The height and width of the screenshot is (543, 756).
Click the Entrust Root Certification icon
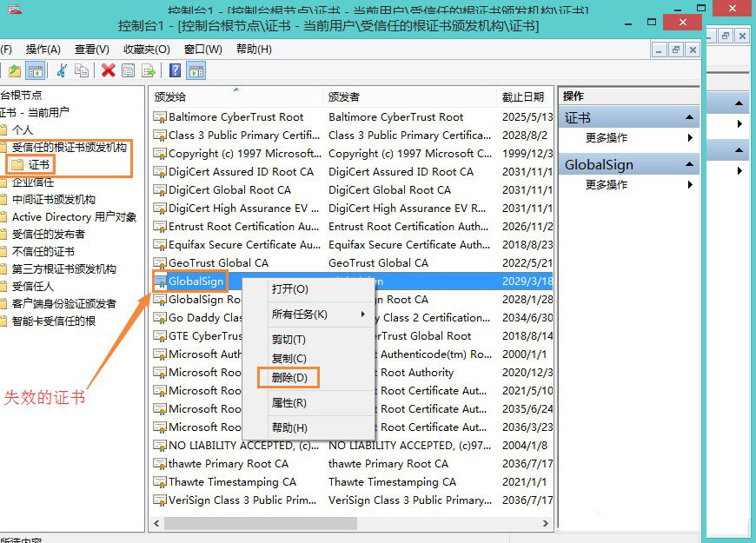pyautogui.click(x=160, y=227)
